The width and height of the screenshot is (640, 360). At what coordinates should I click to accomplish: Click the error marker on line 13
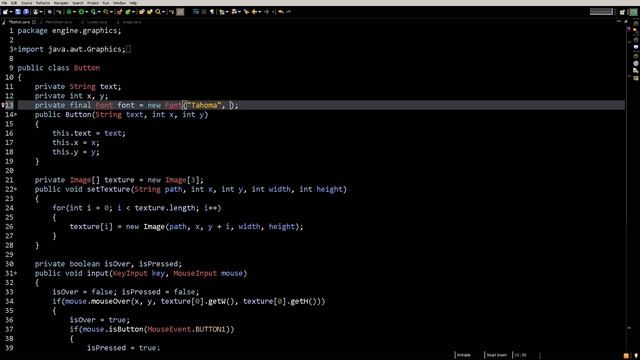pyautogui.click(x=2, y=105)
